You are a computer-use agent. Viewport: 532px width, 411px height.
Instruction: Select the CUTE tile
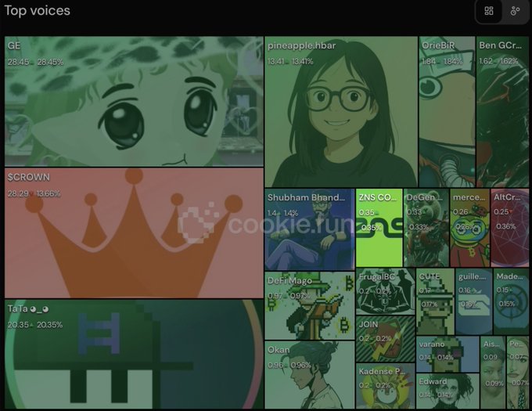(x=435, y=301)
